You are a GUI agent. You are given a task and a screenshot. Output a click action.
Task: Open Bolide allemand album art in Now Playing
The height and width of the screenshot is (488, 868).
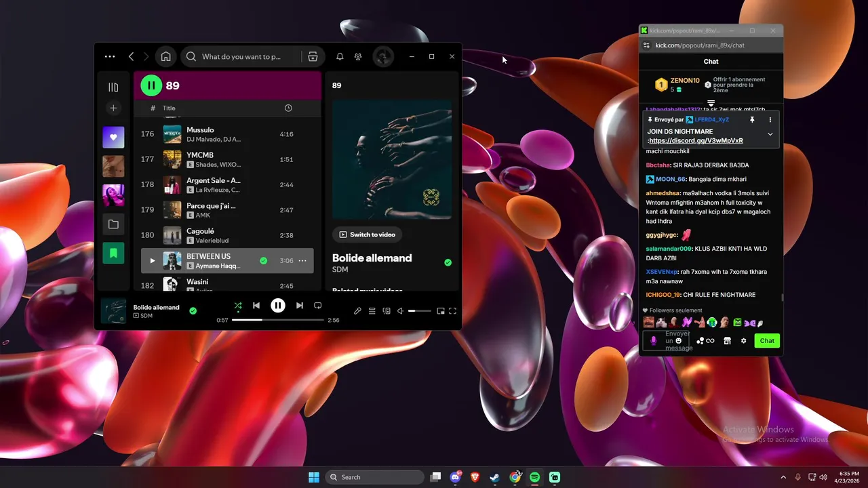click(x=392, y=159)
